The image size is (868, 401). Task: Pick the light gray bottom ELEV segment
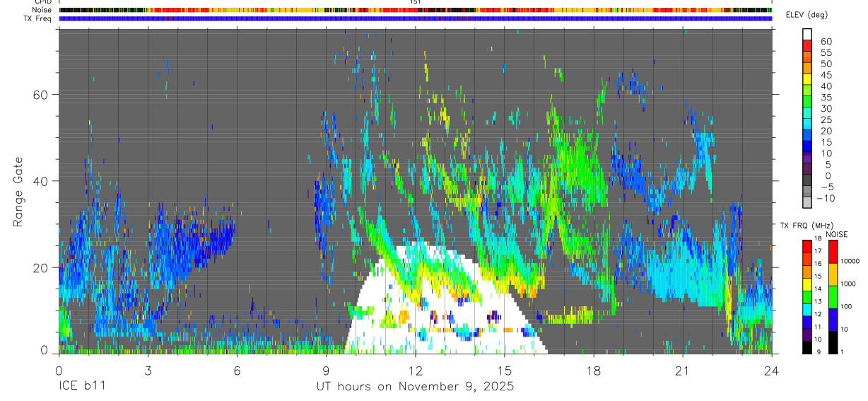click(x=808, y=203)
